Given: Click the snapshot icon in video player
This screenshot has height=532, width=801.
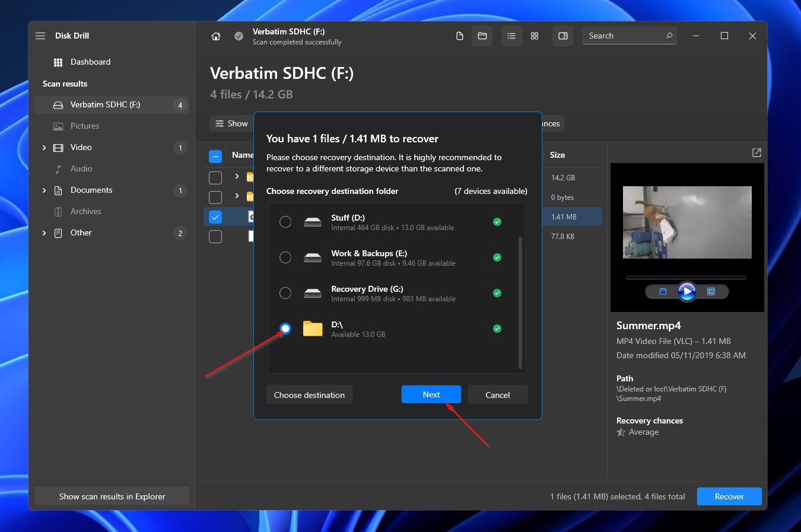Looking at the screenshot, I should (711, 291).
